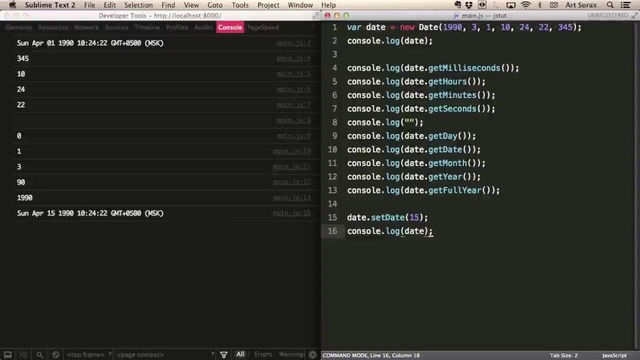Open the Edit menu
Viewport: 640px width, 360px height.
pos(109,5)
